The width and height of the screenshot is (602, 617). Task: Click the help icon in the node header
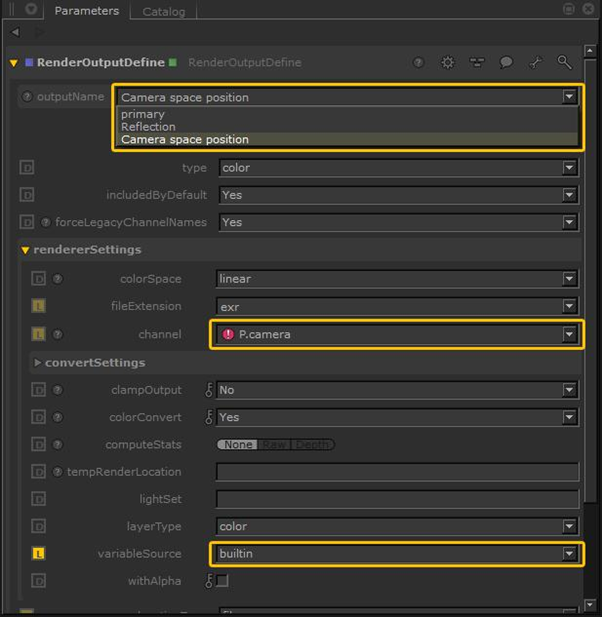click(418, 62)
